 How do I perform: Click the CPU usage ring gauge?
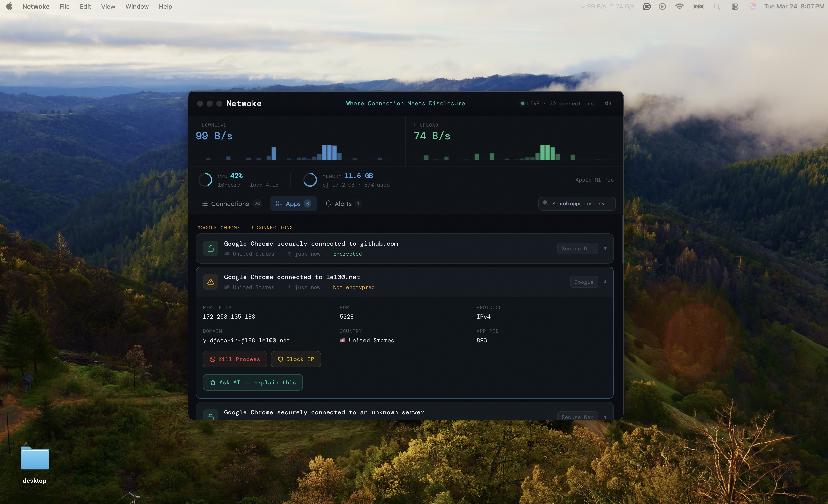[x=205, y=180]
